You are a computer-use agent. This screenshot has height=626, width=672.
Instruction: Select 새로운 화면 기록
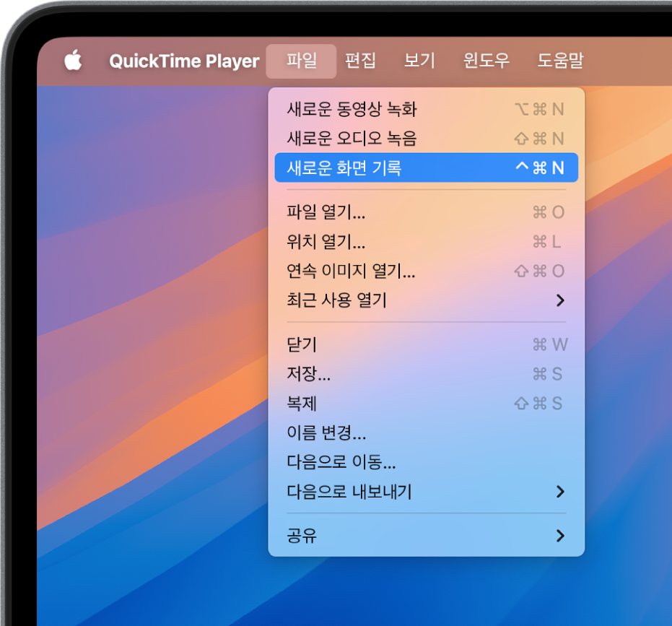[427, 168]
